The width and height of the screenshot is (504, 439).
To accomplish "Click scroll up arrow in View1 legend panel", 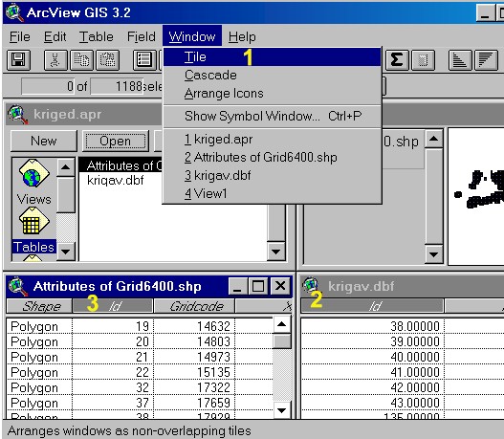I will (x=434, y=139).
